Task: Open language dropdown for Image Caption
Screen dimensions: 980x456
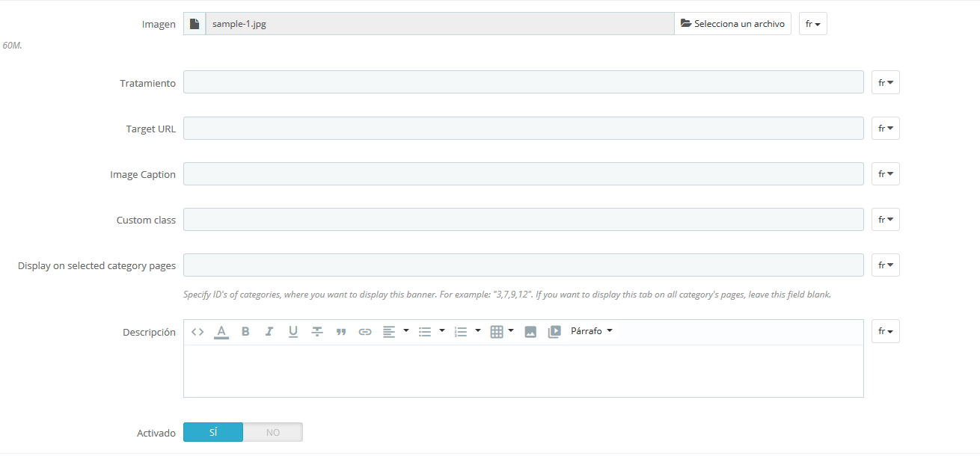Action: [886, 174]
